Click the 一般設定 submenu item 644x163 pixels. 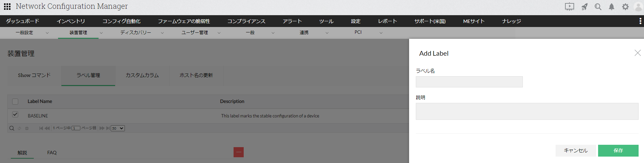[x=24, y=33]
